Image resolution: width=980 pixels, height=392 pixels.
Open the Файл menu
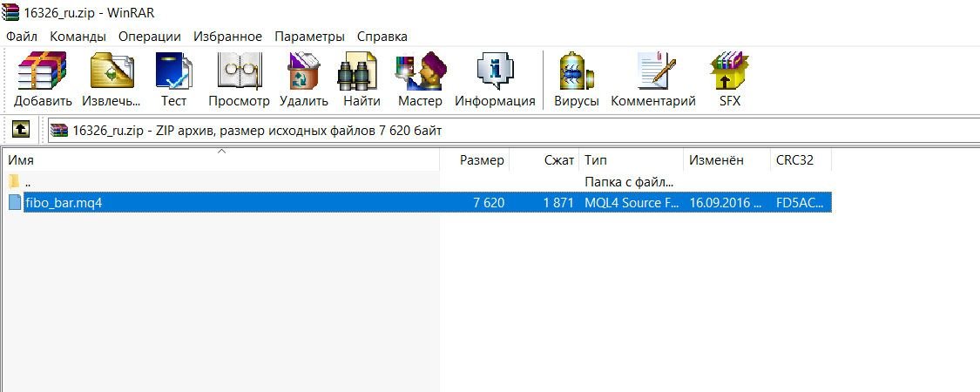point(22,37)
